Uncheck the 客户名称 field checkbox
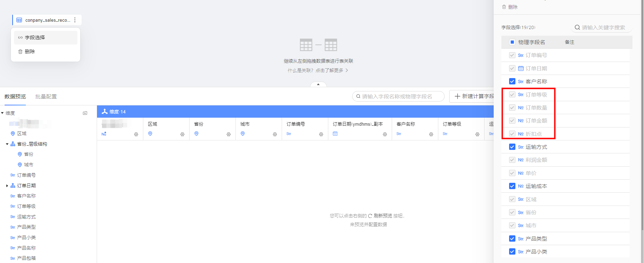Image resolution: width=644 pixels, height=263 pixels. click(x=512, y=81)
